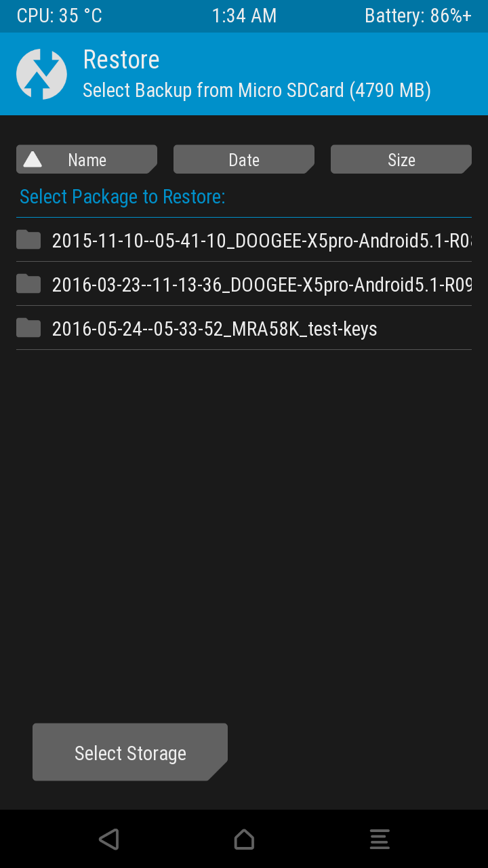Tap the ascending sort triangle on Name

[x=33, y=159]
